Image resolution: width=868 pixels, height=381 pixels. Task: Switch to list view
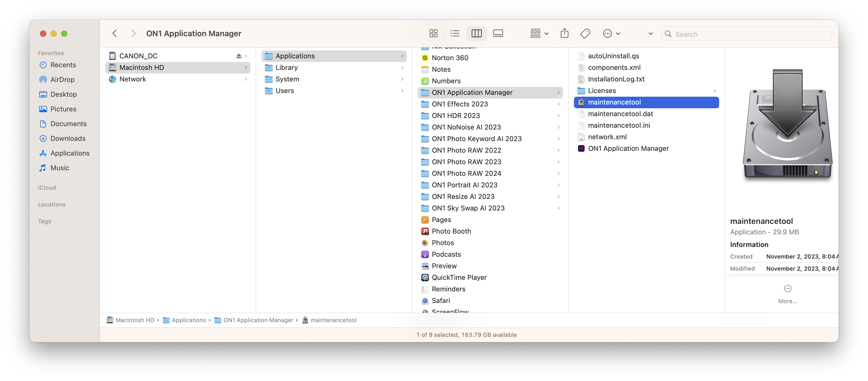tap(455, 33)
